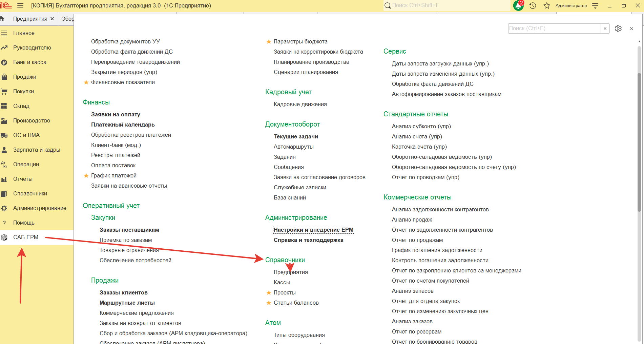Open Главное section icon

tap(4, 33)
